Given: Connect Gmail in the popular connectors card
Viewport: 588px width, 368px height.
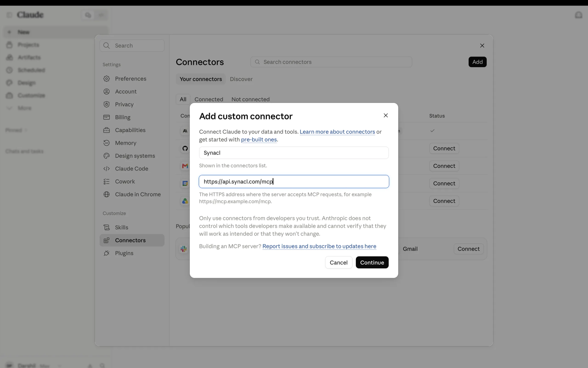Looking at the screenshot, I should (x=469, y=249).
